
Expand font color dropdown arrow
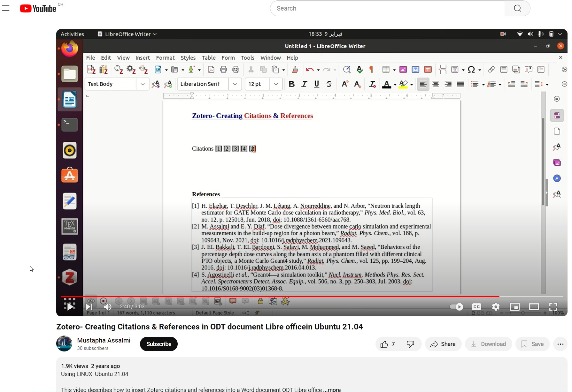tap(395, 85)
